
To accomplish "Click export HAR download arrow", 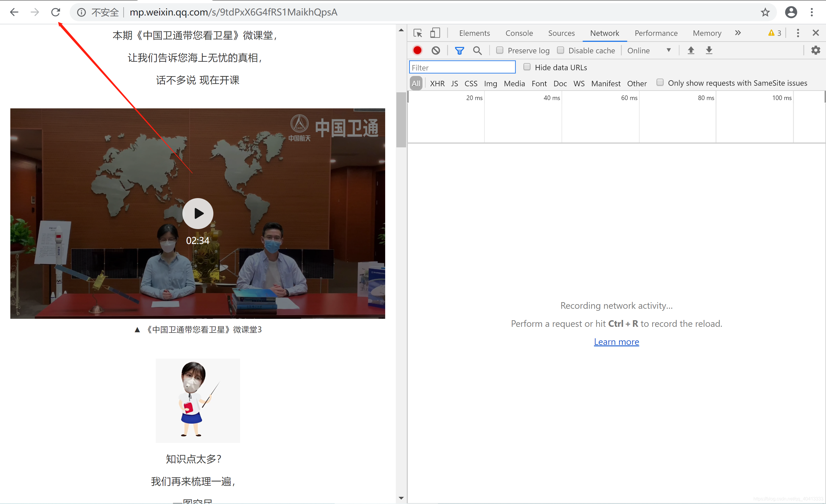I will pyautogui.click(x=709, y=50).
